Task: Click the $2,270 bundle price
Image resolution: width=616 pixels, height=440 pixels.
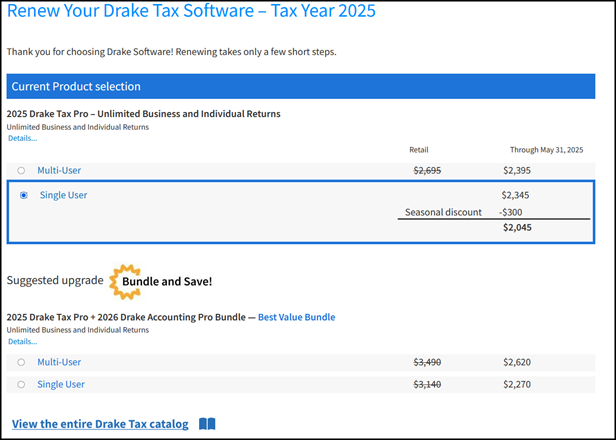Action: [517, 385]
